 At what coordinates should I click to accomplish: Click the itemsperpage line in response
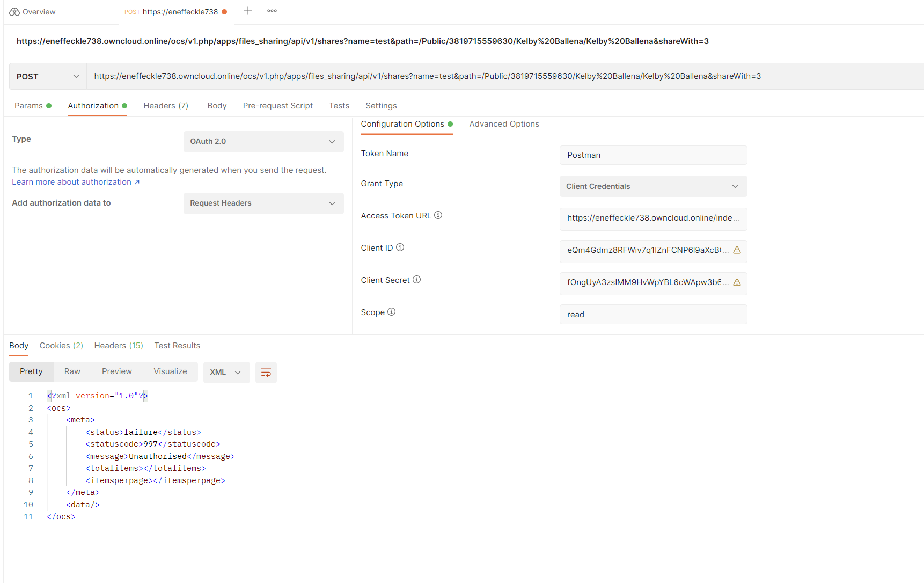point(155,480)
